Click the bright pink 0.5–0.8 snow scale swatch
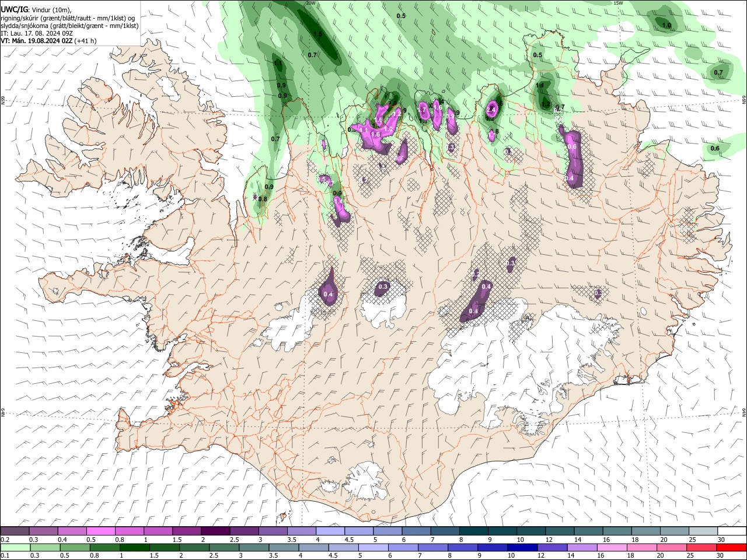The height and width of the screenshot is (560, 747). 100,531
